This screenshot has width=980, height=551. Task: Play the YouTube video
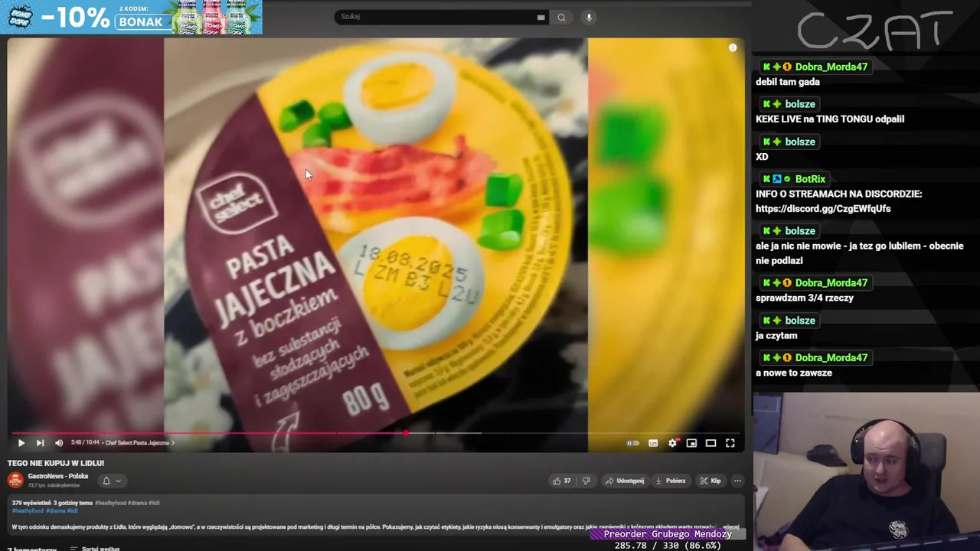tap(21, 442)
